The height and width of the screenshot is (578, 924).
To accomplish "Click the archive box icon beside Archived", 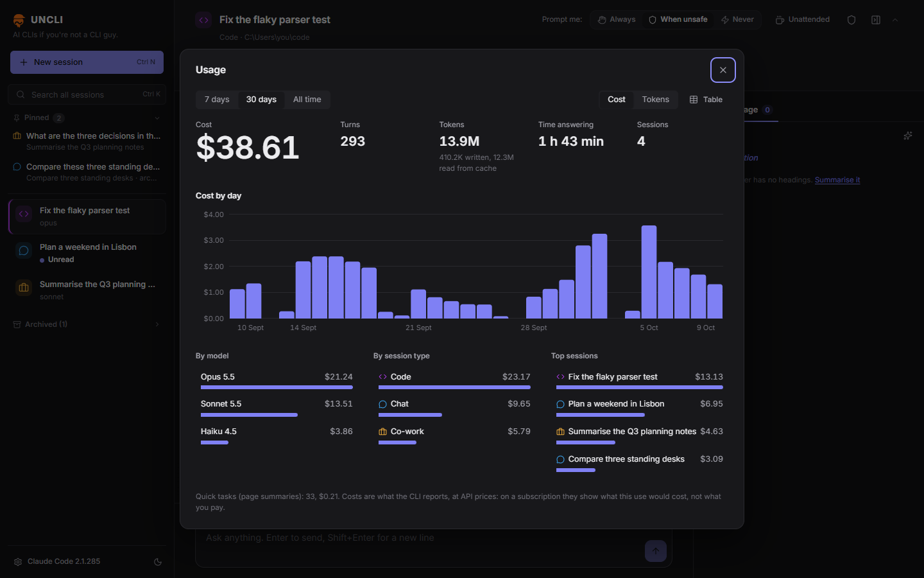I will (17, 324).
